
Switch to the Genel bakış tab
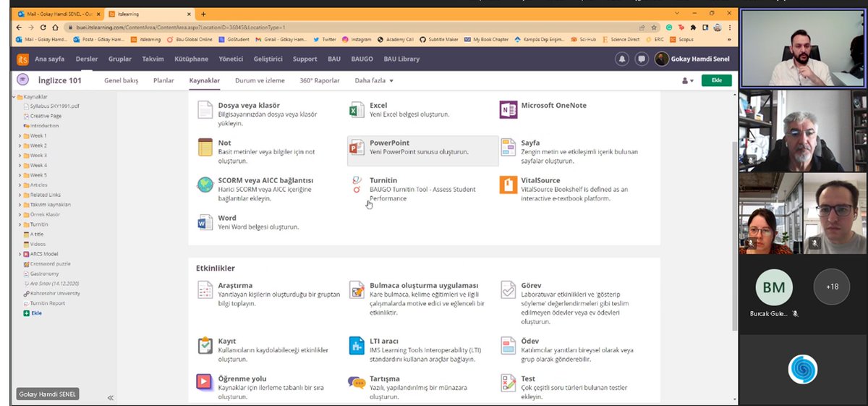point(121,80)
